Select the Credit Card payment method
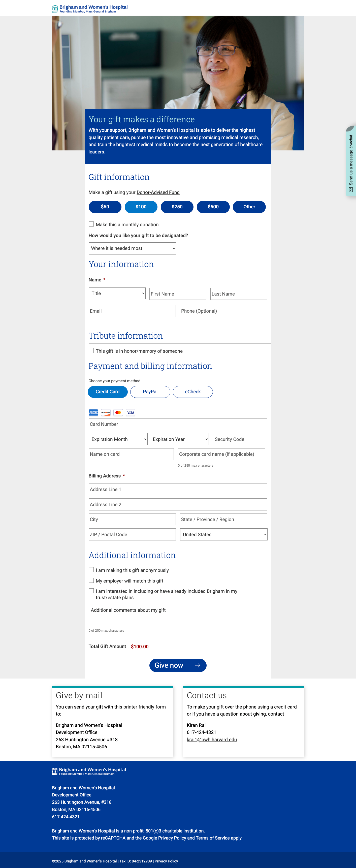Viewport: 356px width, 868px height. [x=108, y=392]
